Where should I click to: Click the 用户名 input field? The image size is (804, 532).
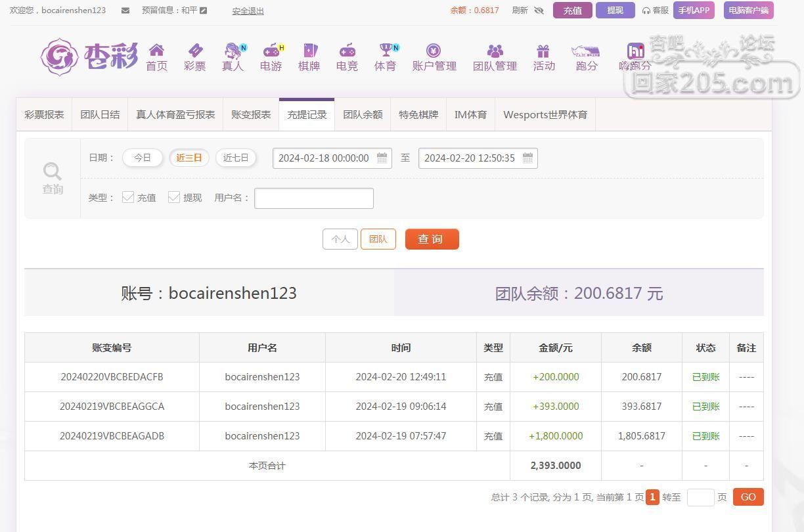tap(314, 198)
